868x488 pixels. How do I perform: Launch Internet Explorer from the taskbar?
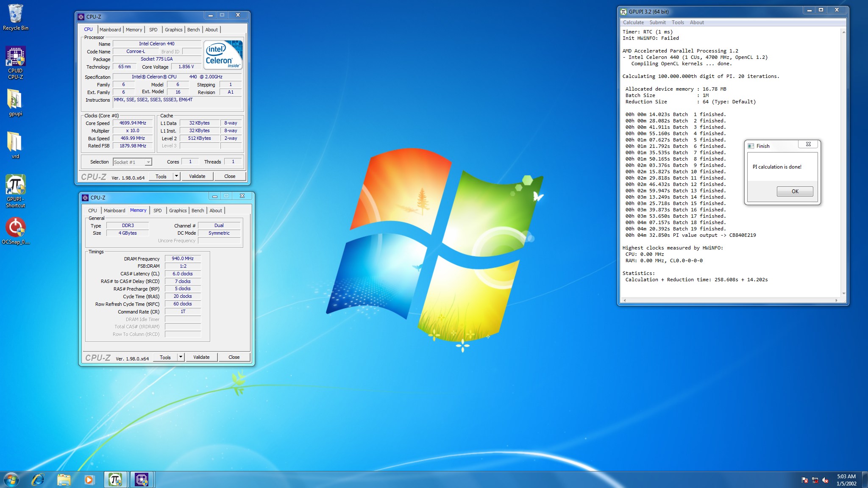coord(38,480)
